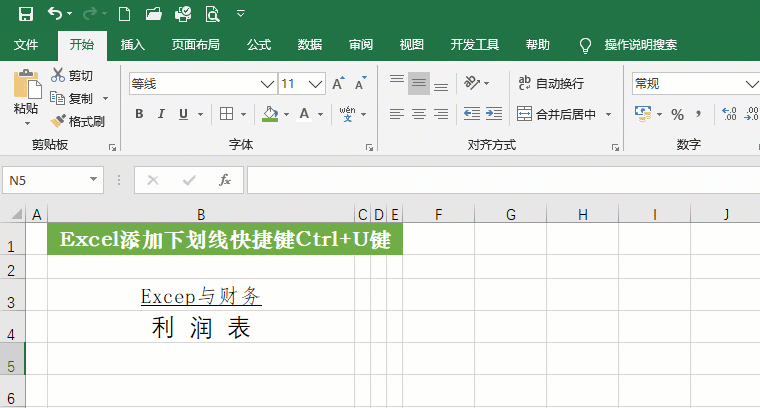Image resolution: width=760 pixels, height=408 pixels.
Task: Open the 字体 dialog launcher
Action: 369,147
